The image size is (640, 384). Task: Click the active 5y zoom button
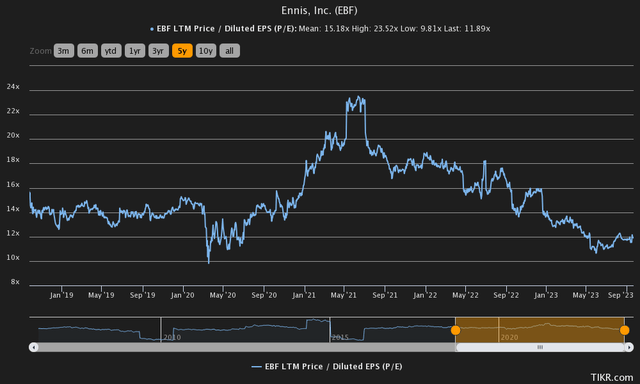(x=182, y=51)
